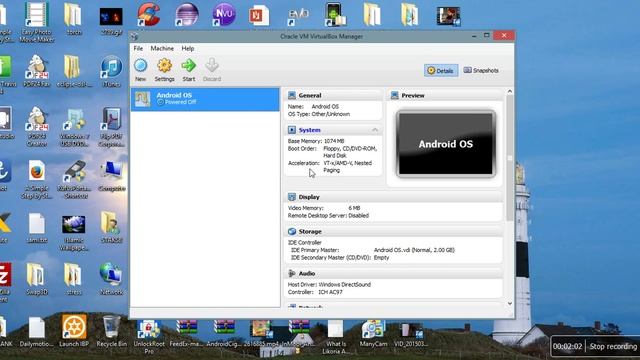640x360 pixels.
Task: Select Launch IBP desktop icon
Action: (x=74, y=331)
